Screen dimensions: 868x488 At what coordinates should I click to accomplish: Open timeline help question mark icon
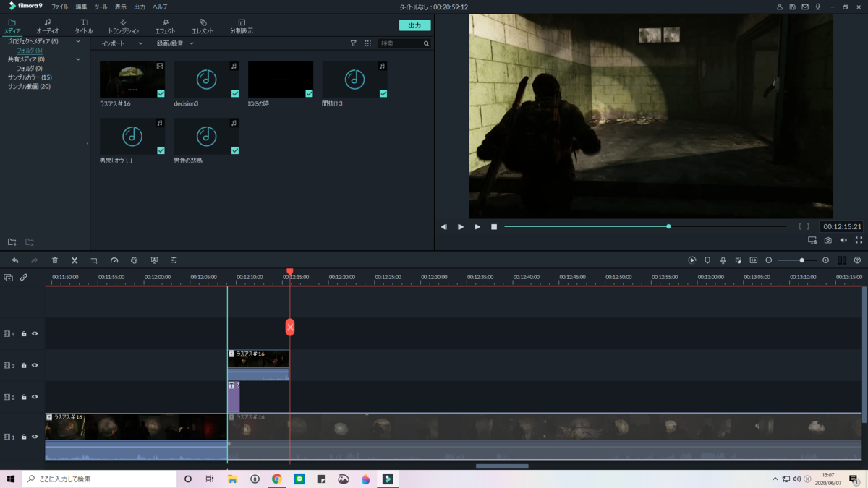tap(857, 260)
